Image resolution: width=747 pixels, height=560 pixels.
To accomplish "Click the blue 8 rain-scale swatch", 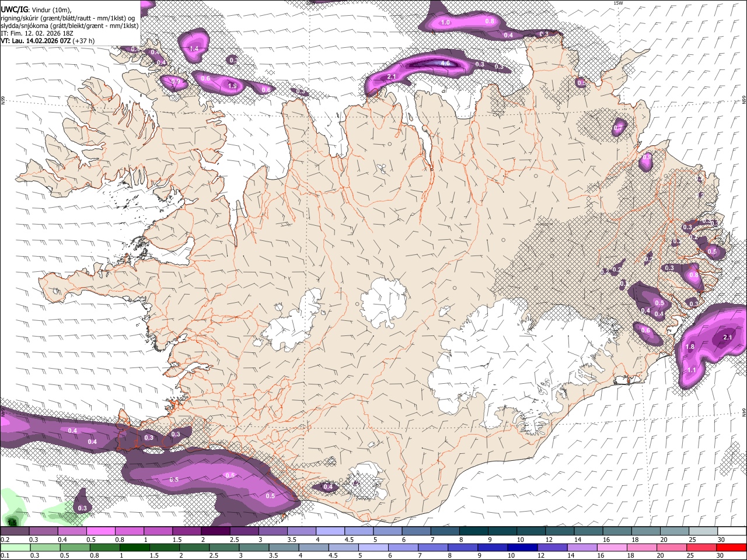I will click(462, 547).
